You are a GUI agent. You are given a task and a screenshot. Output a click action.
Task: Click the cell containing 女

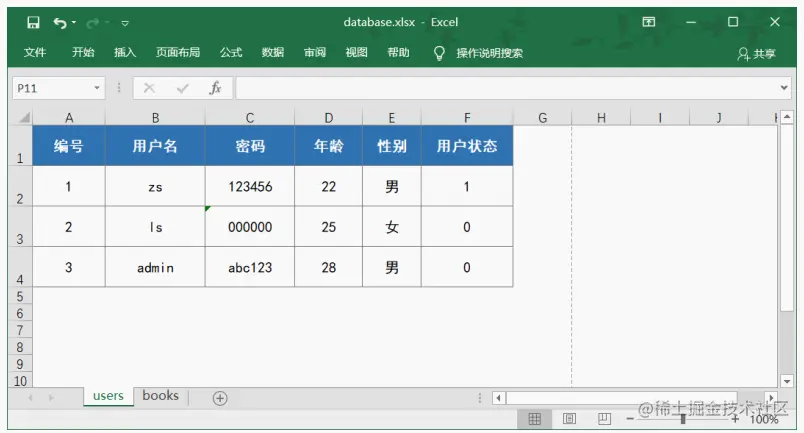click(392, 227)
